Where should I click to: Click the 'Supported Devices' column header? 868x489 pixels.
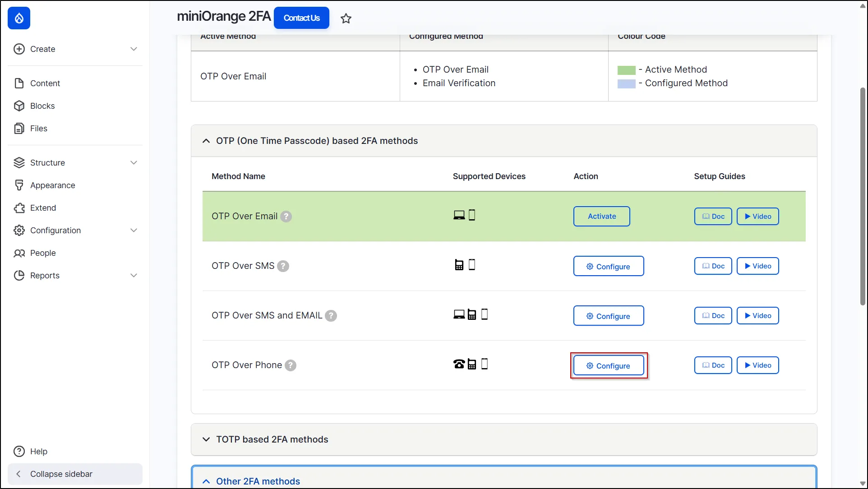[x=489, y=176]
